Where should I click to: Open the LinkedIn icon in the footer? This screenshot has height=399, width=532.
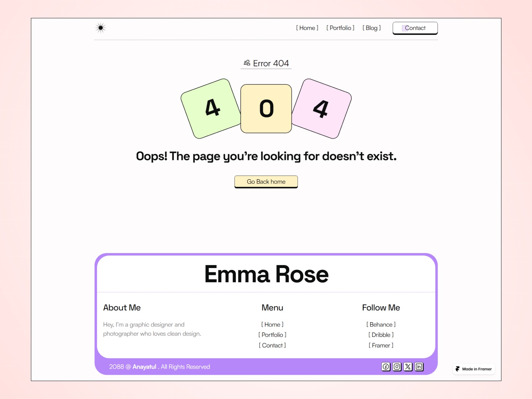pyautogui.click(x=419, y=367)
